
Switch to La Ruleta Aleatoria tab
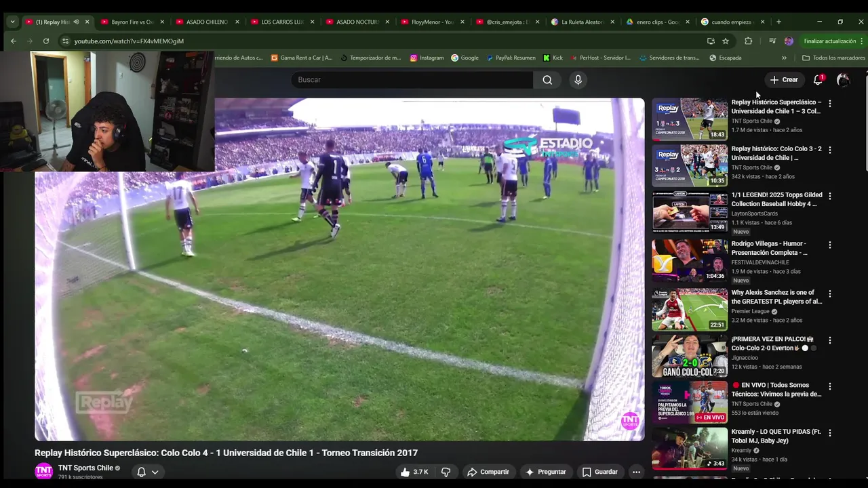click(583, 22)
